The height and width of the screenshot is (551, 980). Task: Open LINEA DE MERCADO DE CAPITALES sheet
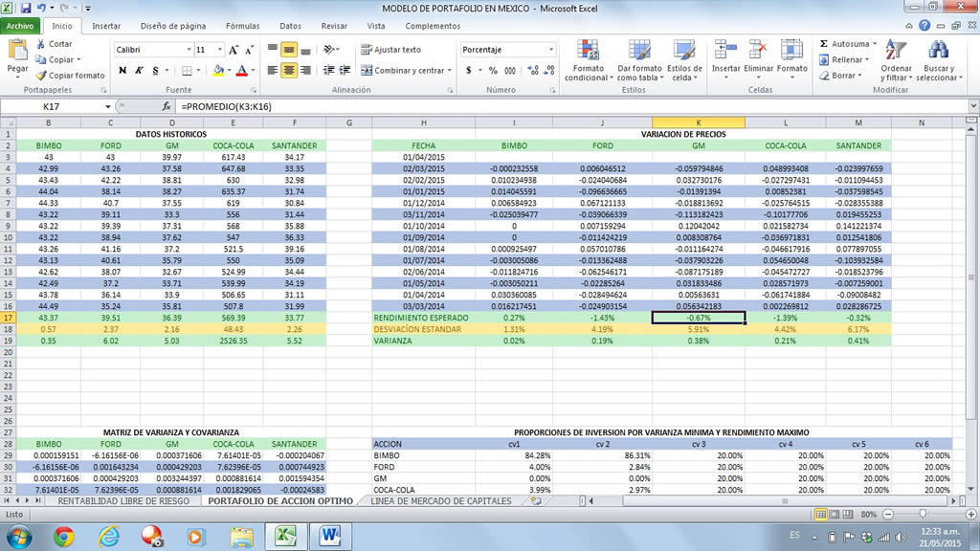coord(440,501)
